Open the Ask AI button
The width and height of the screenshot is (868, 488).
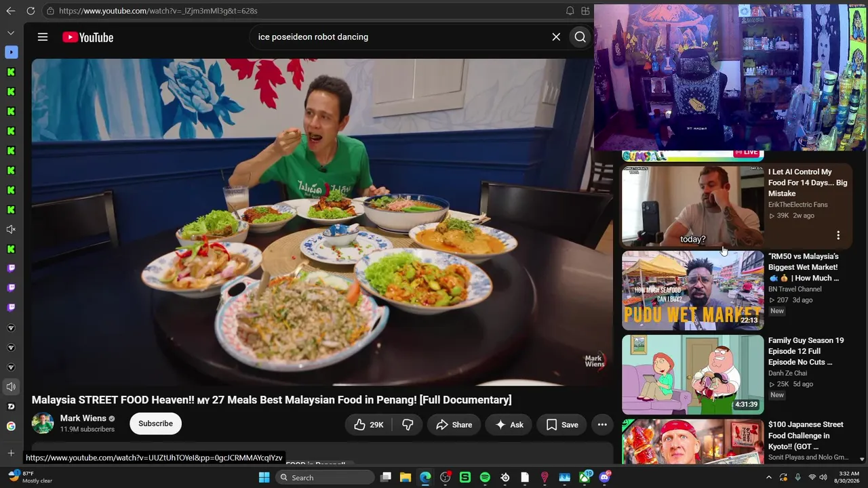tap(509, 425)
